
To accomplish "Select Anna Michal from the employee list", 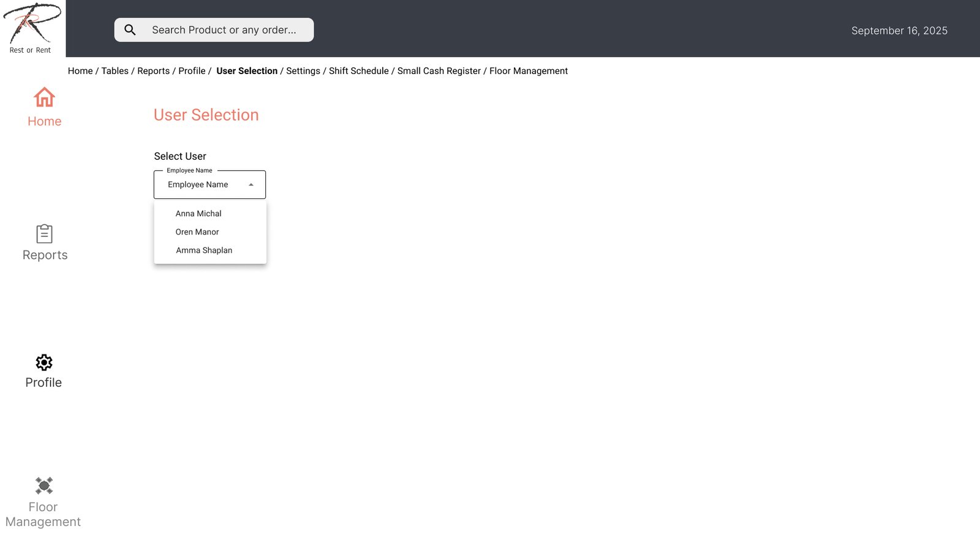I will [x=198, y=214].
